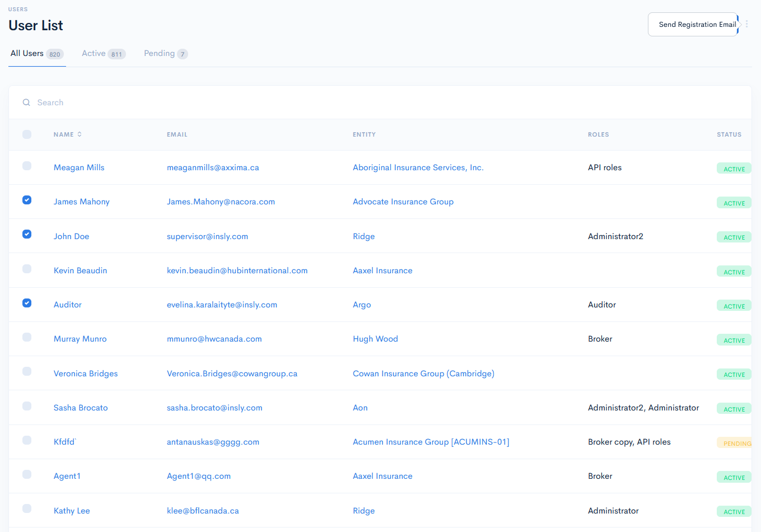Open the Aboriginal Insurance Services entity

pyautogui.click(x=418, y=167)
